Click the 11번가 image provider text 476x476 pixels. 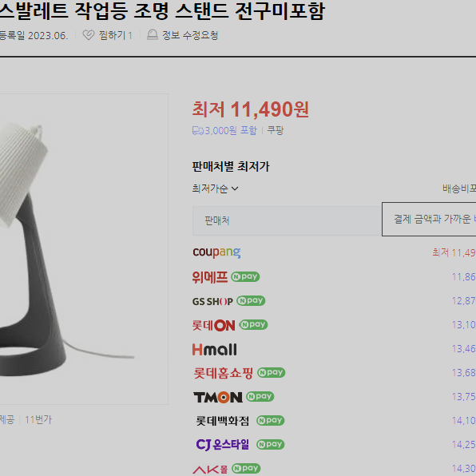coord(38,420)
